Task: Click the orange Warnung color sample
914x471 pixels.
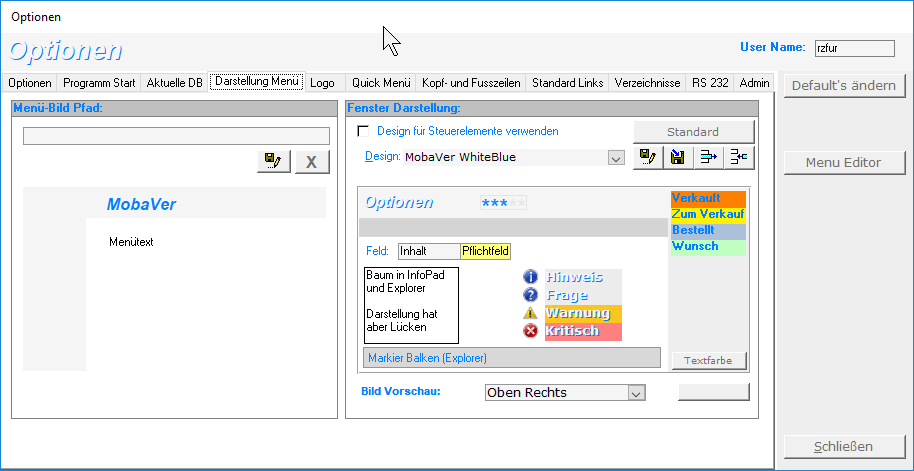Action: click(x=583, y=314)
